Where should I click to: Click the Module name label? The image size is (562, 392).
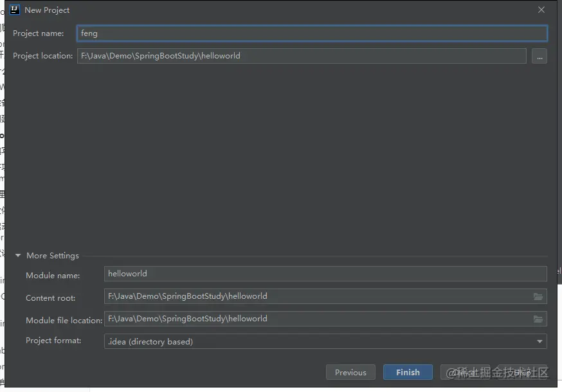tap(53, 276)
